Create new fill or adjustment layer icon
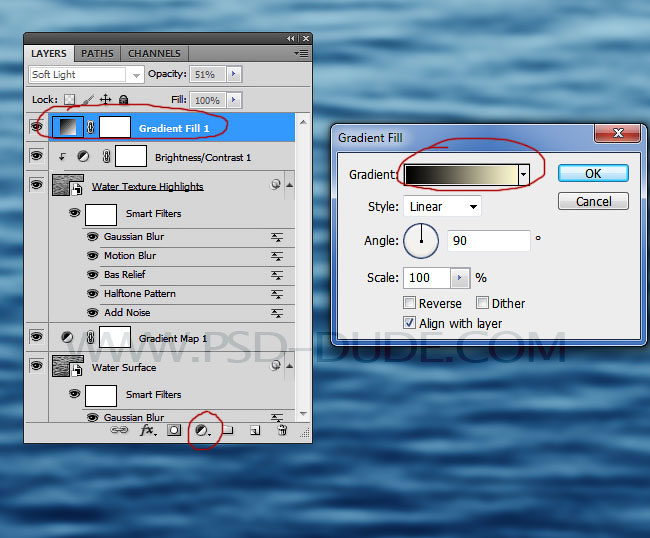Viewport: 650px width, 538px height. pyautogui.click(x=202, y=431)
